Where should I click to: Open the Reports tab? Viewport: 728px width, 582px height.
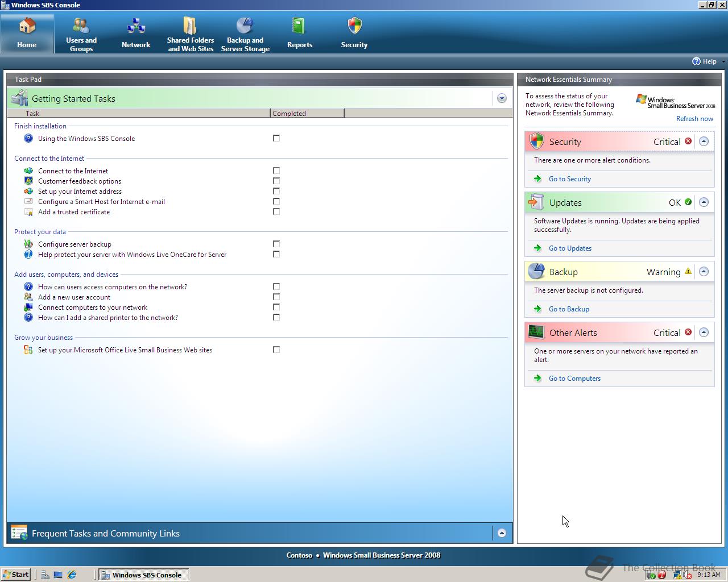click(300, 34)
